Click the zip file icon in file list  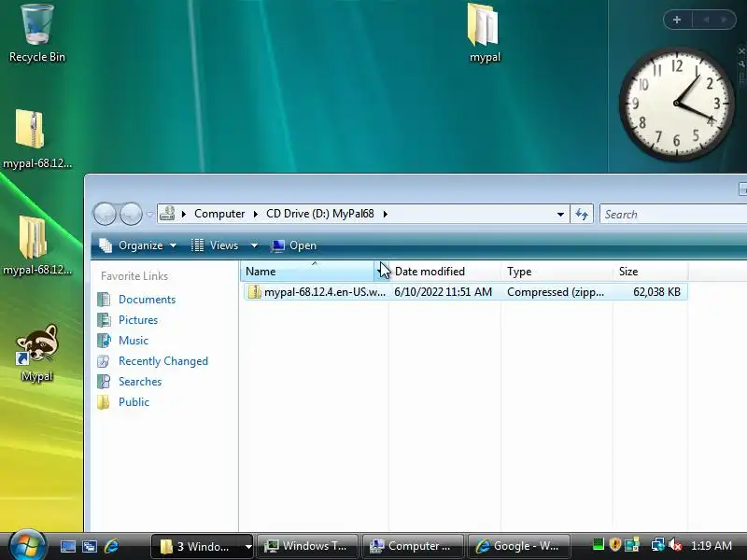pos(255,292)
